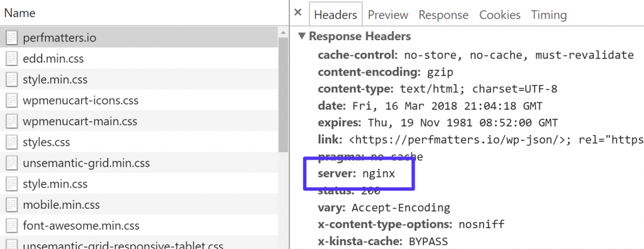Open the styles.css request

[x=139, y=142]
